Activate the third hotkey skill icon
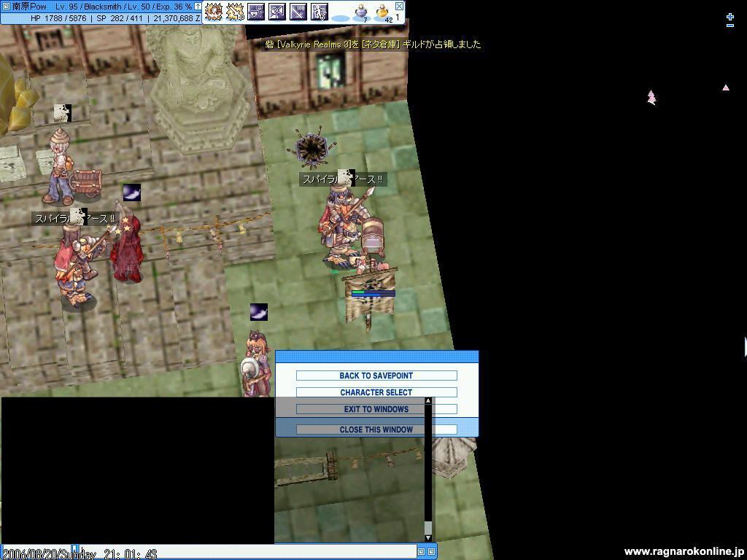Image resolution: width=747 pixels, height=560 pixels. (256, 12)
